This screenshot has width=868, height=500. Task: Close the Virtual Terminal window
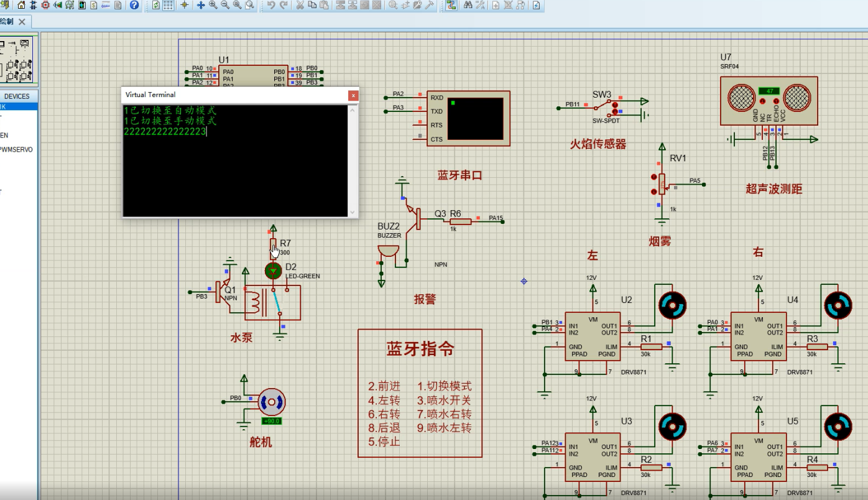pyautogui.click(x=353, y=95)
